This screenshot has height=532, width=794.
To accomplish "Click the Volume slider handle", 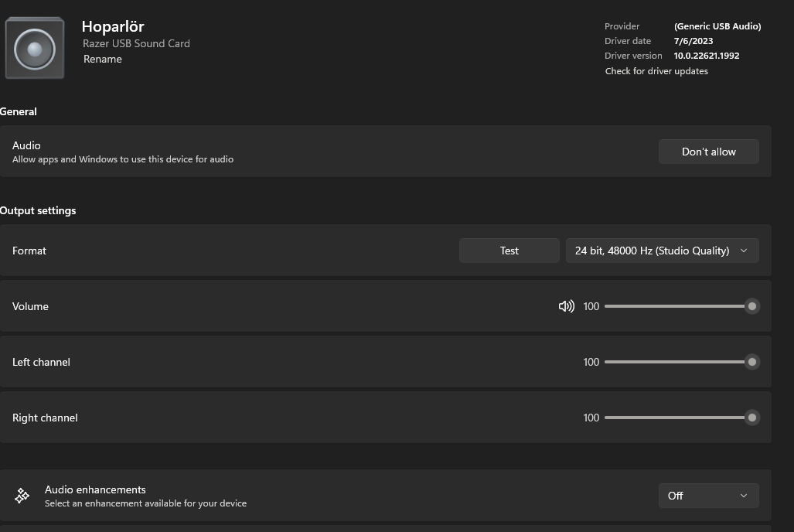I will [x=751, y=306].
